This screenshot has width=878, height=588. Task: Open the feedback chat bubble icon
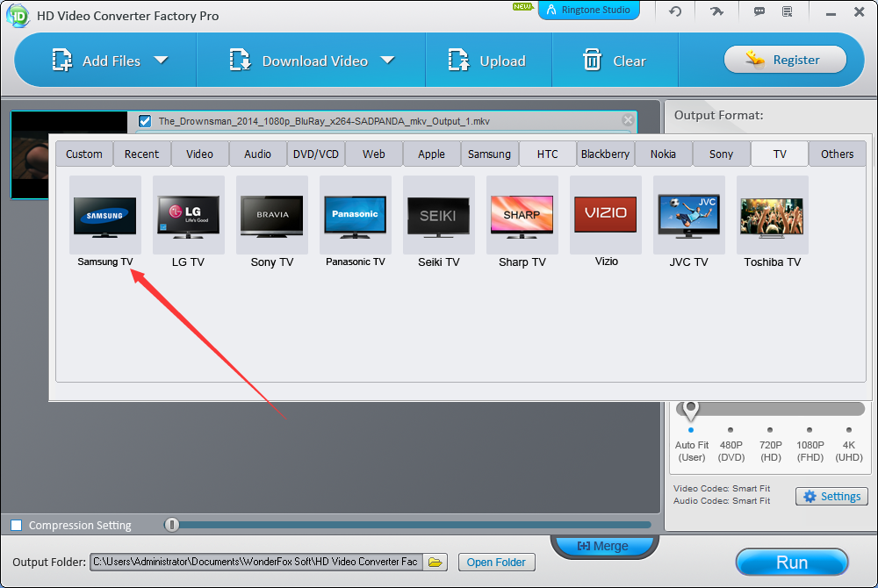[x=759, y=11]
